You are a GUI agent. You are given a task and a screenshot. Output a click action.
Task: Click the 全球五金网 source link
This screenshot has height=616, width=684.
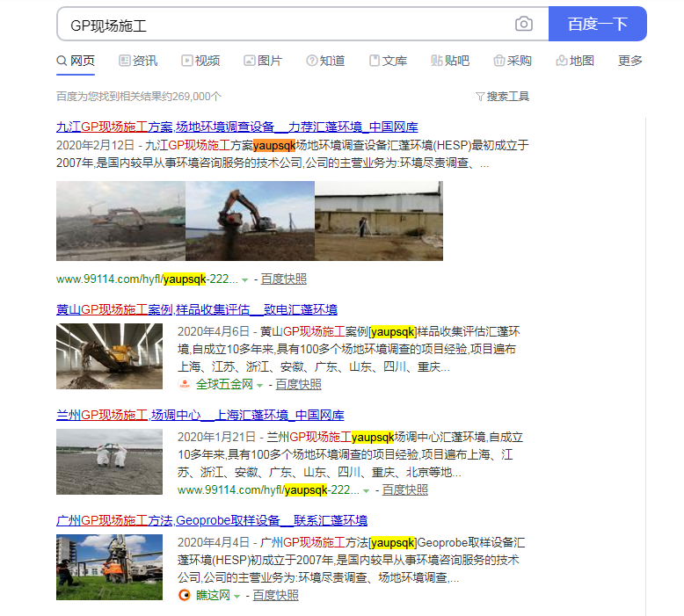(224, 385)
